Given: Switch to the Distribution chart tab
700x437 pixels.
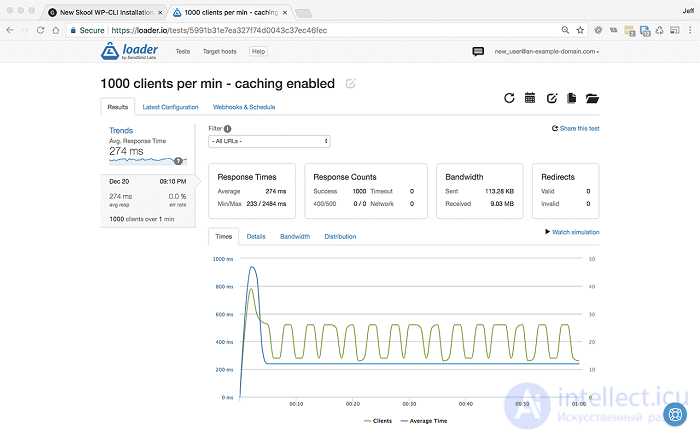Looking at the screenshot, I should [x=340, y=237].
